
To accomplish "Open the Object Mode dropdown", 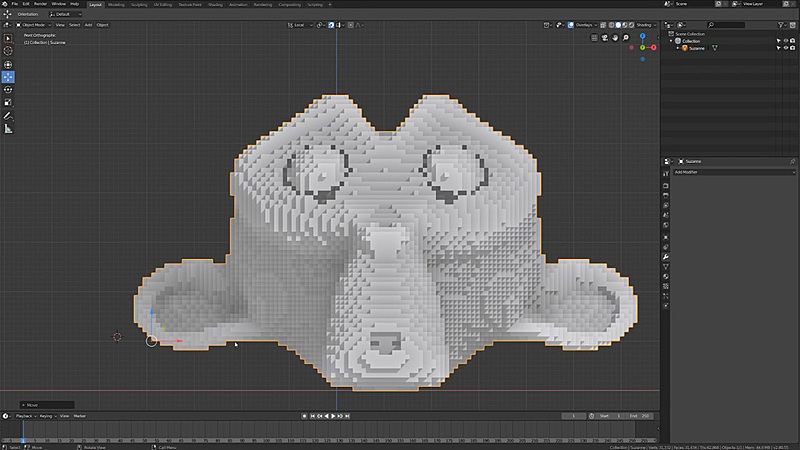I will tap(33, 25).
